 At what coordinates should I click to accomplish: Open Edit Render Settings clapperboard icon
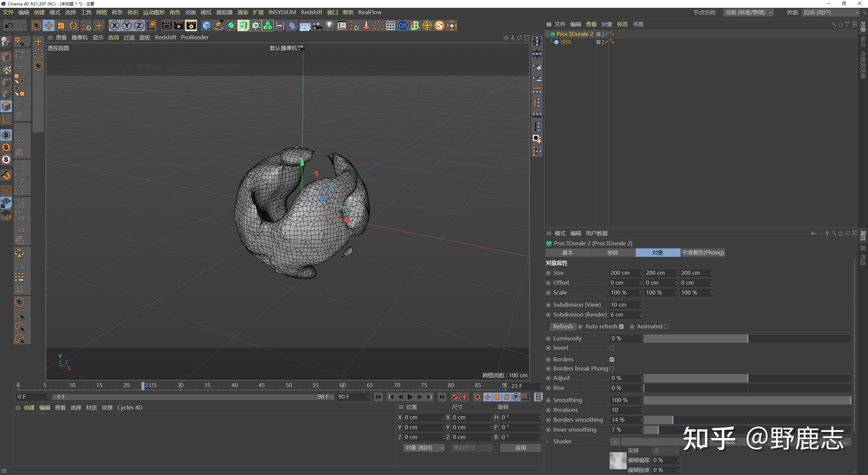191,26
